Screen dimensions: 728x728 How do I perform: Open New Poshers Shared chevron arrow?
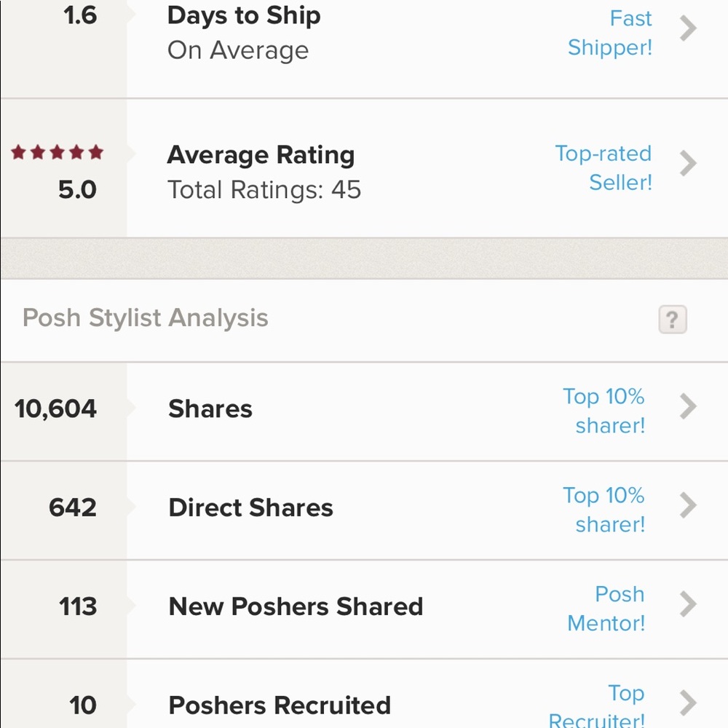tap(688, 604)
